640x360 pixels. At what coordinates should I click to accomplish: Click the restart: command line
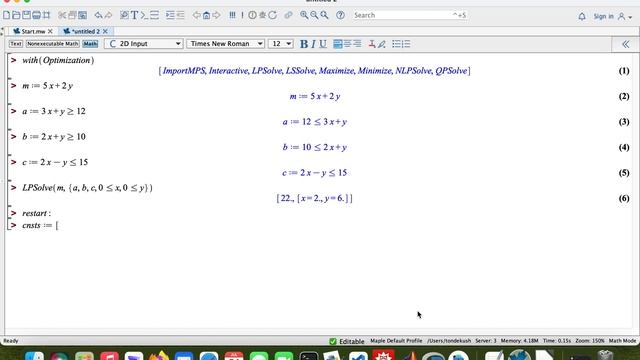pyautogui.click(x=36, y=213)
